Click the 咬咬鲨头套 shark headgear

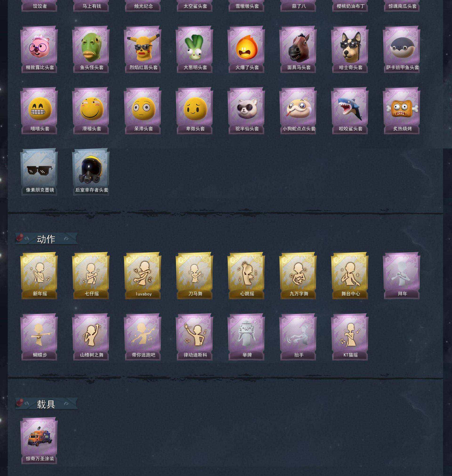tap(350, 111)
